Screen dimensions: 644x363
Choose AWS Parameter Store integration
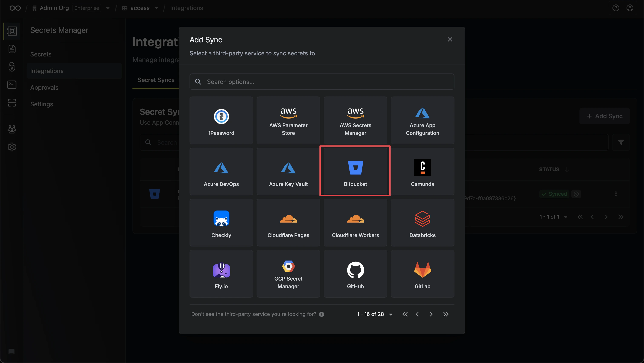pyautogui.click(x=288, y=120)
